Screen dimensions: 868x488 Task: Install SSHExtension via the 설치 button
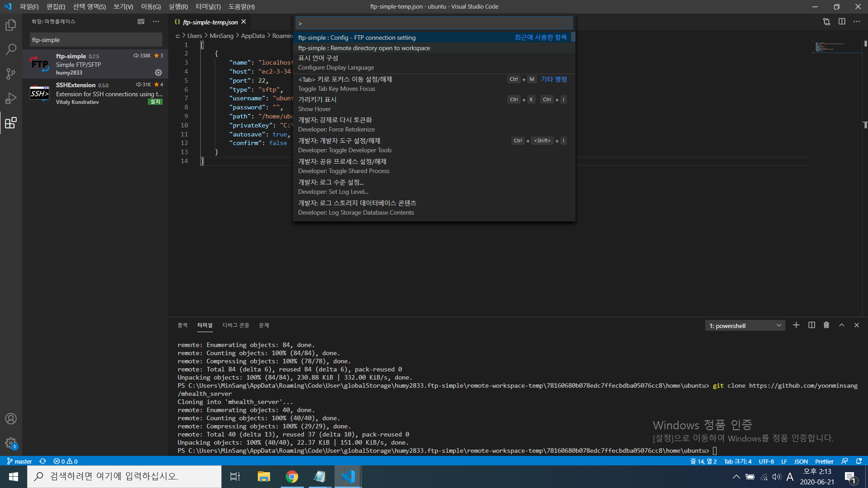(156, 102)
